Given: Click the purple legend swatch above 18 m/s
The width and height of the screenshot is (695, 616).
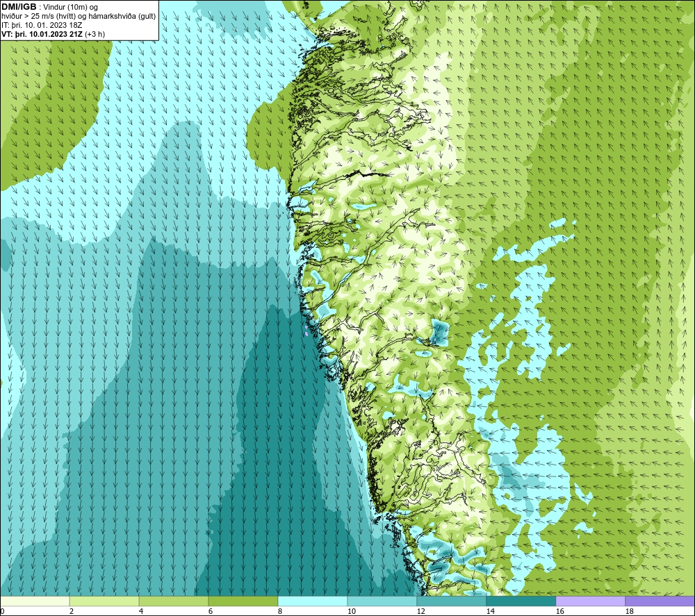Looking at the screenshot, I should [660, 601].
